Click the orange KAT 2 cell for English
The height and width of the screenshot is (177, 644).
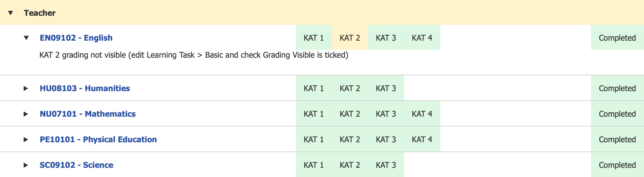(350, 38)
